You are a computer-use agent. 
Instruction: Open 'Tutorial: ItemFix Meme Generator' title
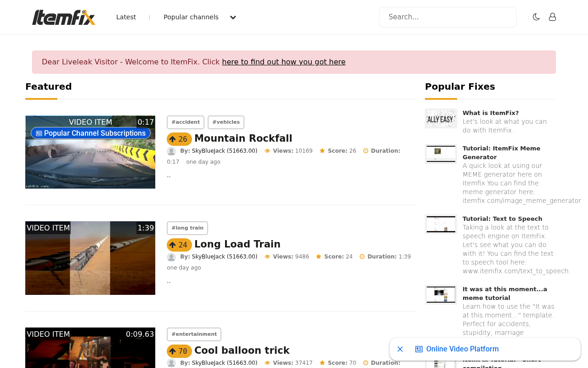pyautogui.click(x=501, y=153)
